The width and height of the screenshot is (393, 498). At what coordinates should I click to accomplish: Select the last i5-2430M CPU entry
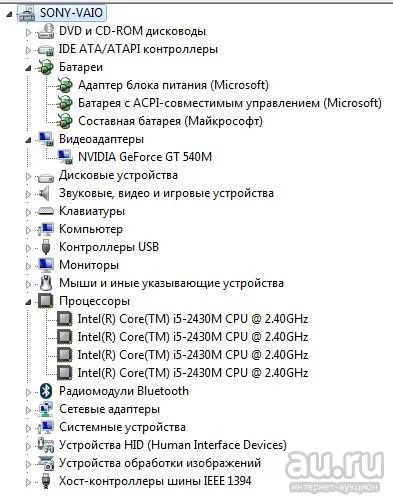[193, 373]
